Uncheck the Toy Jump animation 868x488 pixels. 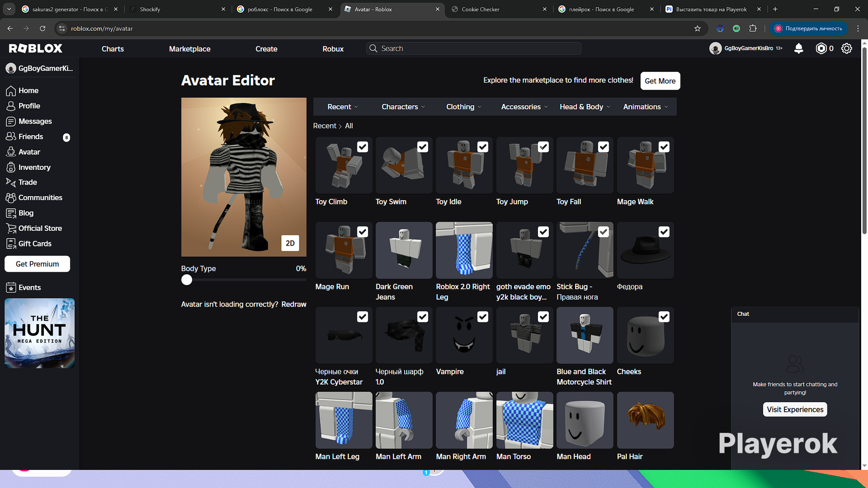pos(543,147)
